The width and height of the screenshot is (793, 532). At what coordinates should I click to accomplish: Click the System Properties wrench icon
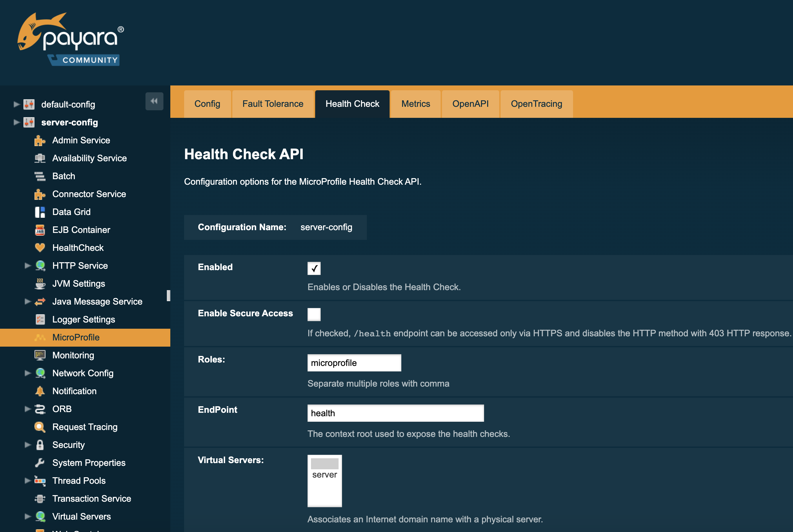[40, 463]
